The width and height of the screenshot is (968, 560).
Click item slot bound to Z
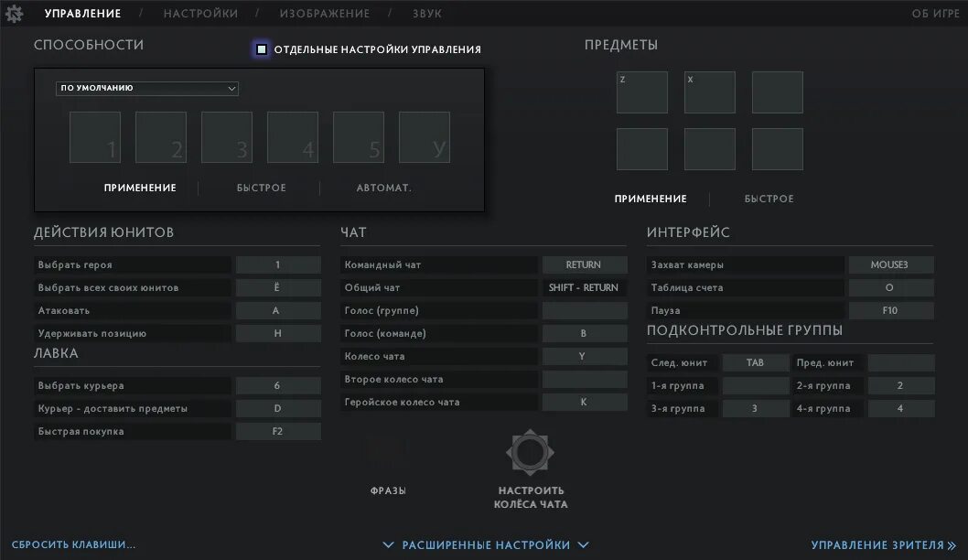point(642,92)
